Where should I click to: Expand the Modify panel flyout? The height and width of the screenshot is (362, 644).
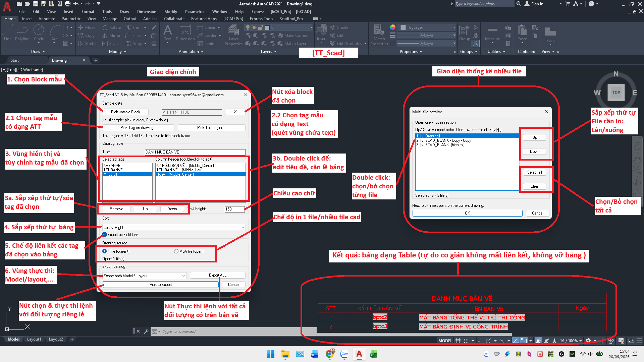pos(118,52)
